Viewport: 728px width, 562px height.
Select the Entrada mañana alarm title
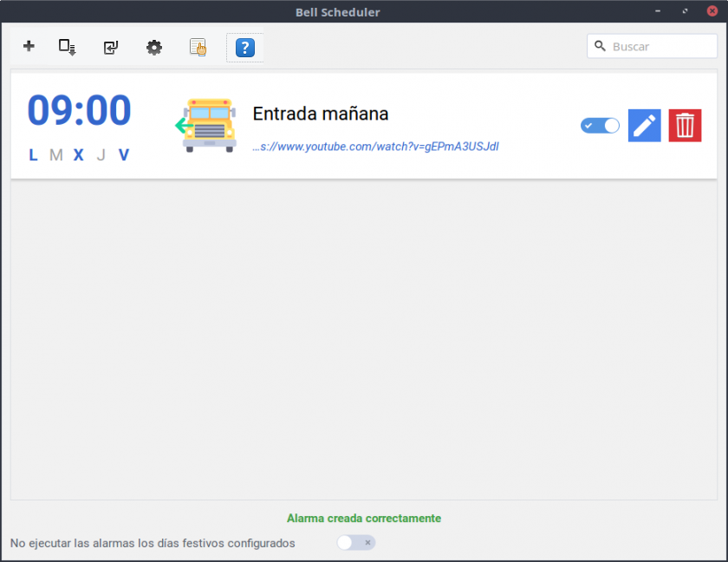tap(320, 114)
